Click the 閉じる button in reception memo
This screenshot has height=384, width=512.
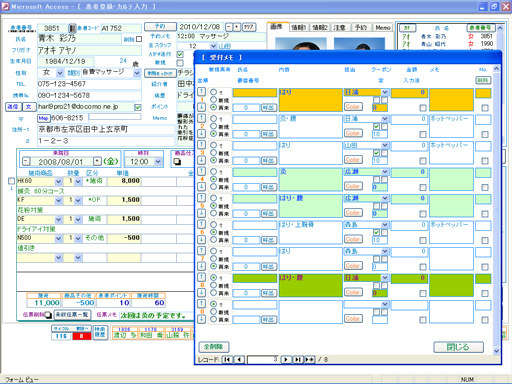point(458,347)
